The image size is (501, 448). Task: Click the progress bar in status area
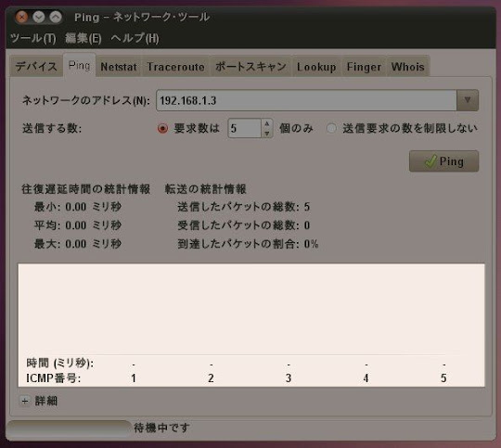[x=69, y=429]
